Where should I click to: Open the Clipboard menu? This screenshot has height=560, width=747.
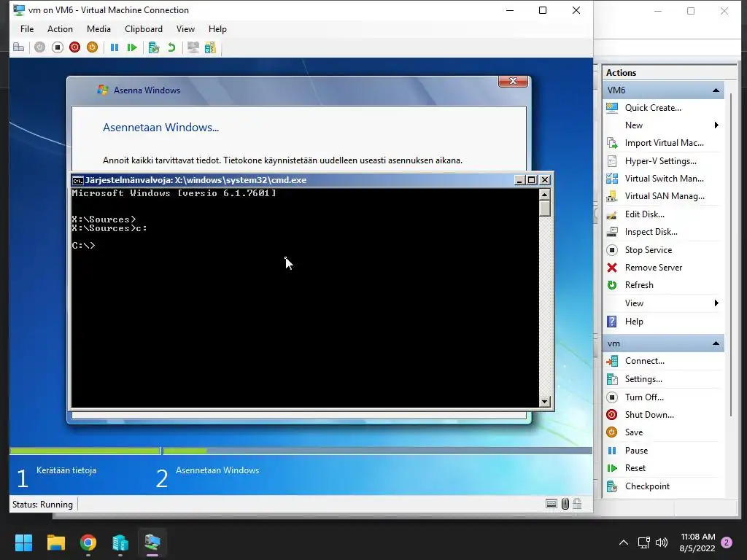click(x=144, y=29)
